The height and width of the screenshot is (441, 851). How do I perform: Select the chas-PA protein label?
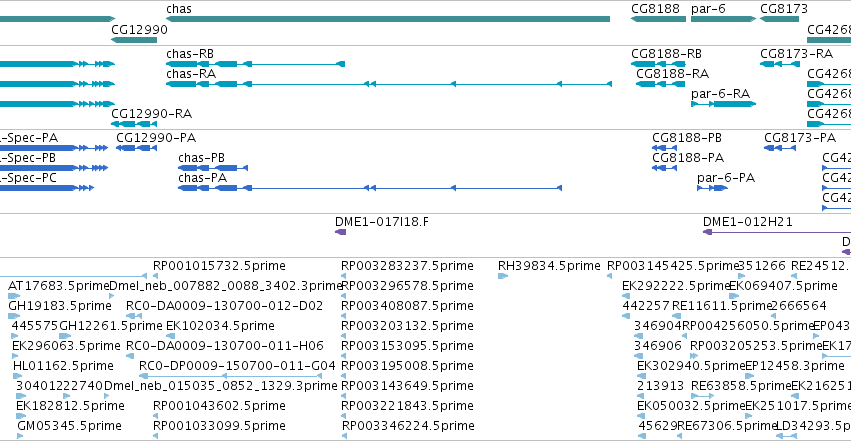(x=202, y=178)
